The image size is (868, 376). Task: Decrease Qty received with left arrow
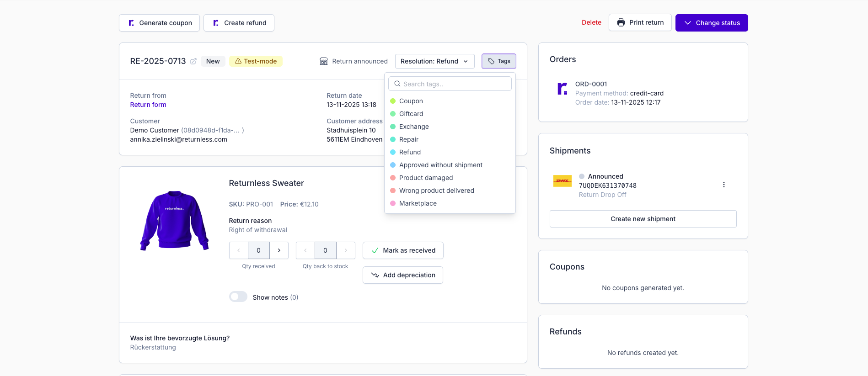point(238,250)
